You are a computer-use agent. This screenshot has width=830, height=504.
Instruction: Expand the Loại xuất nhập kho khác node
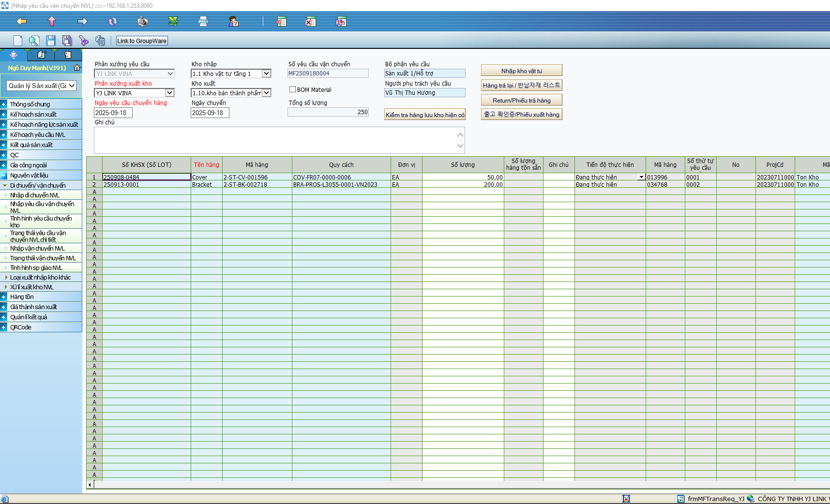(6, 277)
